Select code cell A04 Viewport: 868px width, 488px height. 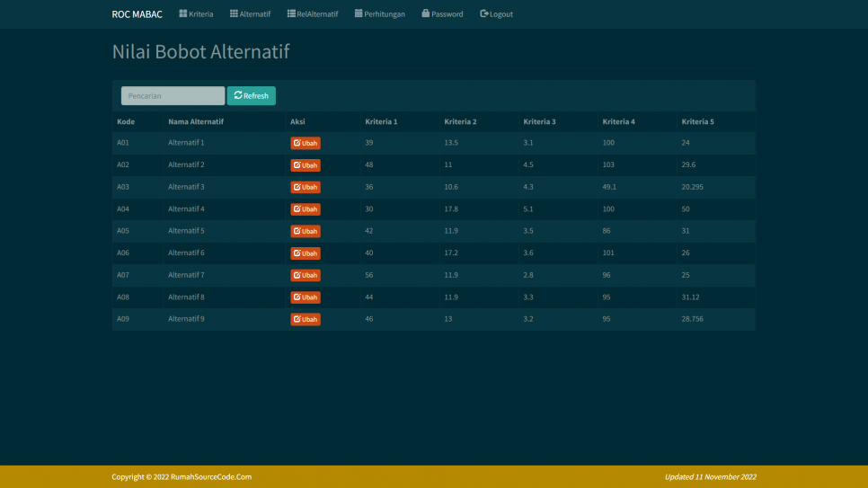(x=123, y=209)
